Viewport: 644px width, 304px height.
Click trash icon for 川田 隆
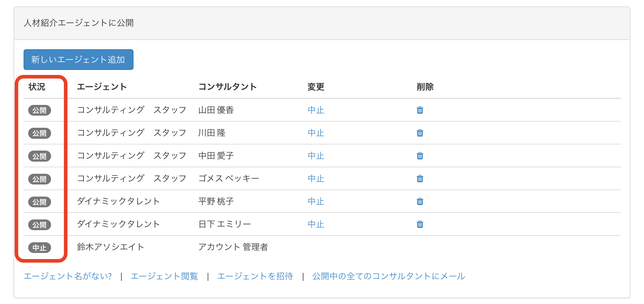[x=420, y=133]
